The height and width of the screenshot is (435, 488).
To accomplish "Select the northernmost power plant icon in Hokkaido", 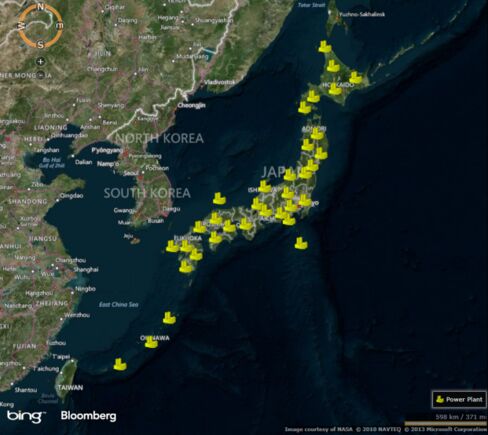I will [324, 47].
